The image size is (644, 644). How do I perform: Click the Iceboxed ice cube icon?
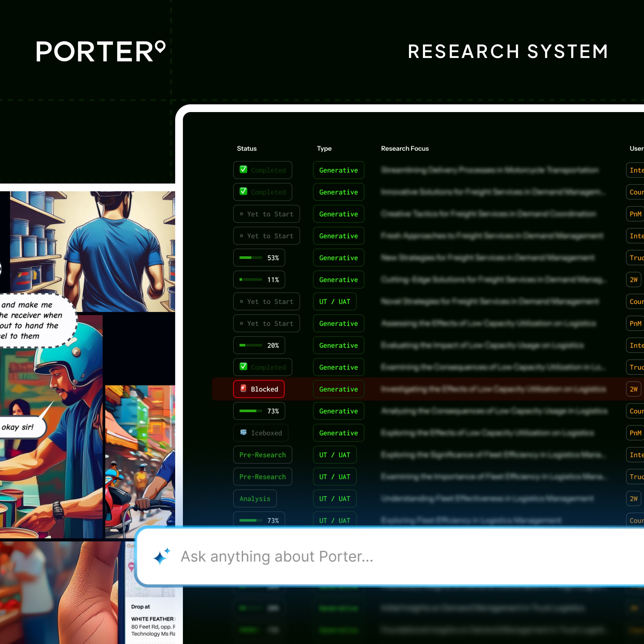pos(243,432)
